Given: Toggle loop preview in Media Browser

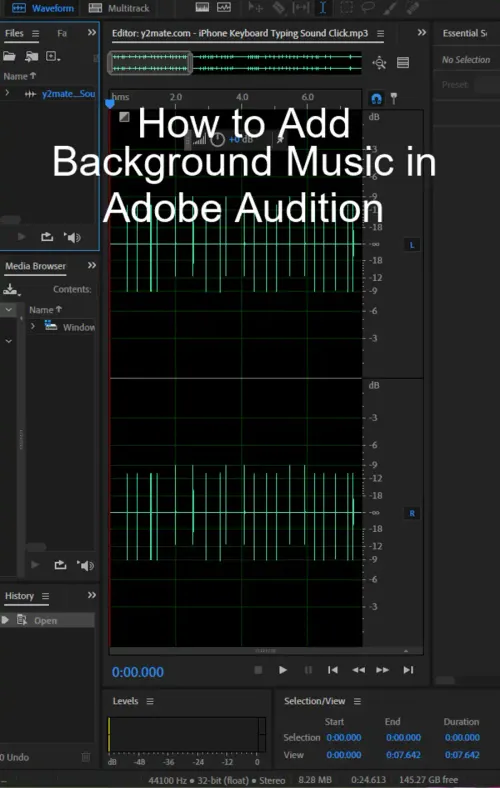Looking at the screenshot, I should point(60,565).
